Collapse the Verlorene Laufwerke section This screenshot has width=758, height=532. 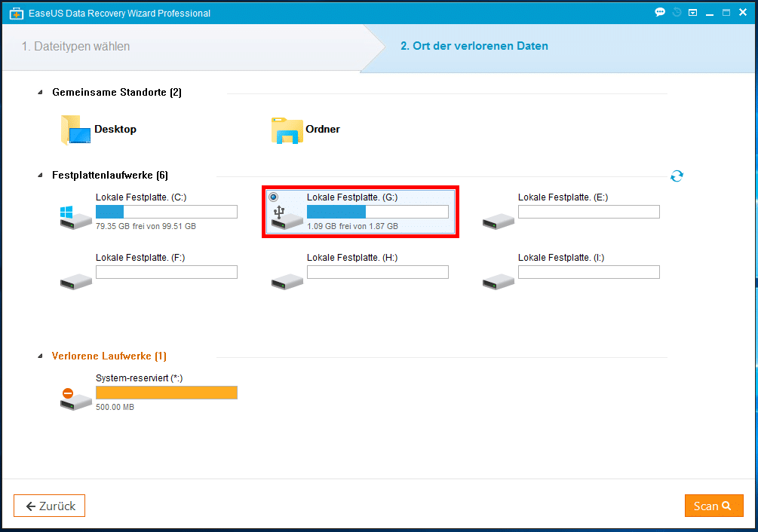[x=41, y=356]
